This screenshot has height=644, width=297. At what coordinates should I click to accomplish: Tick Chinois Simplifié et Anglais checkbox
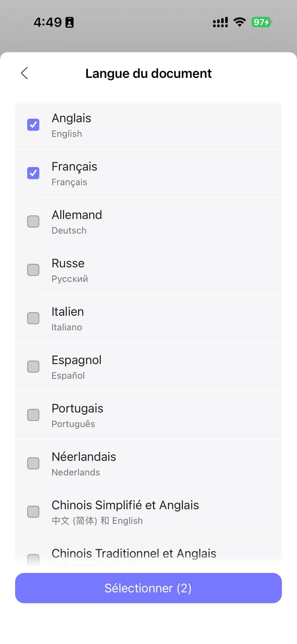pos(33,512)
